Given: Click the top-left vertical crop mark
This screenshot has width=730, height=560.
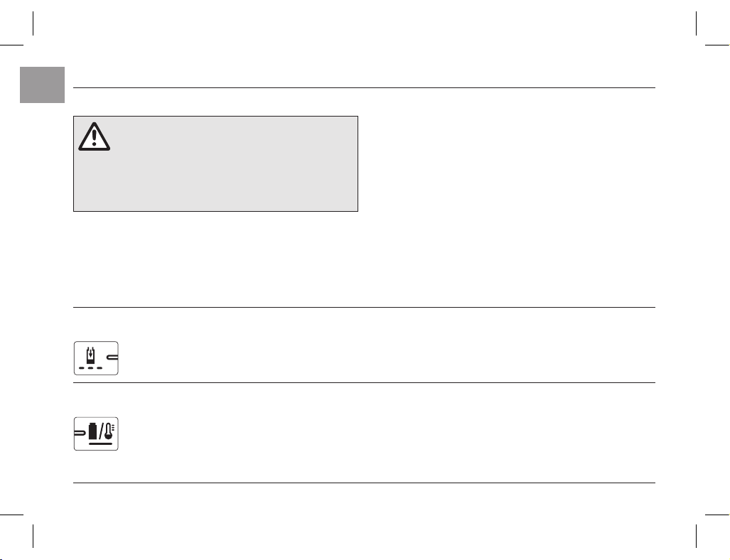Looking at the screenshot, I should pos(33,23).
